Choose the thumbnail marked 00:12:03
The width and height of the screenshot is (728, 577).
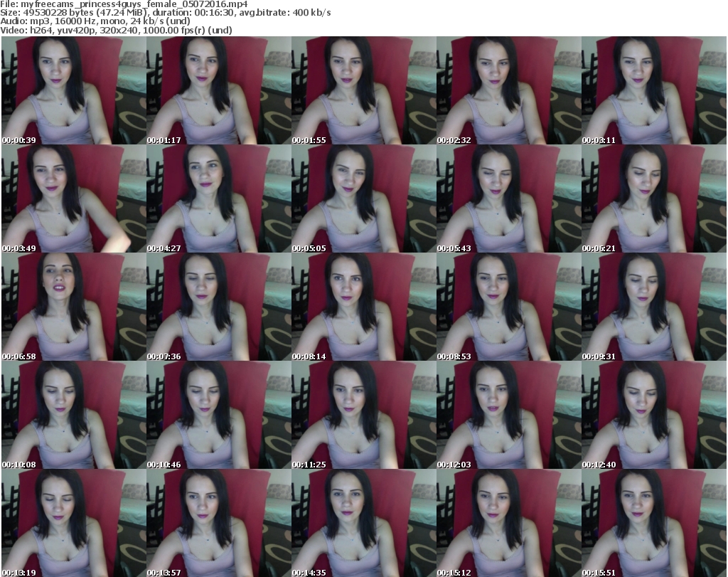click(x=509, y=415)
